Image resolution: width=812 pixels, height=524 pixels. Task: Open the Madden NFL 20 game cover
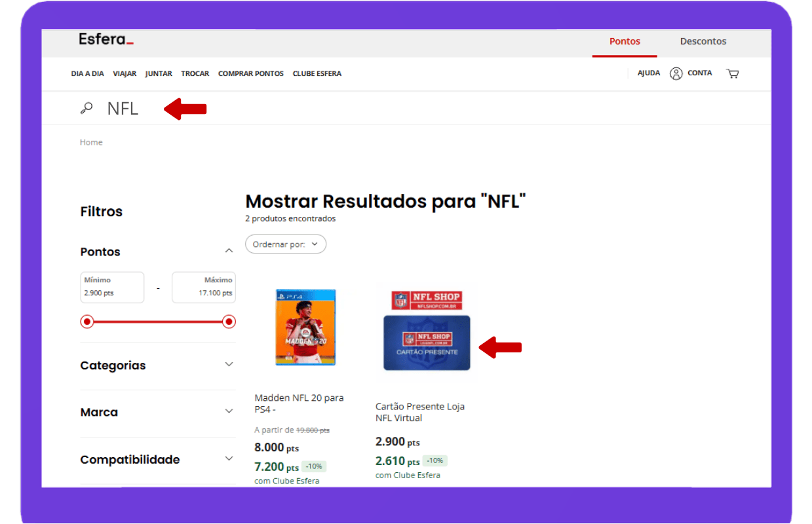(x=305, y=327)
